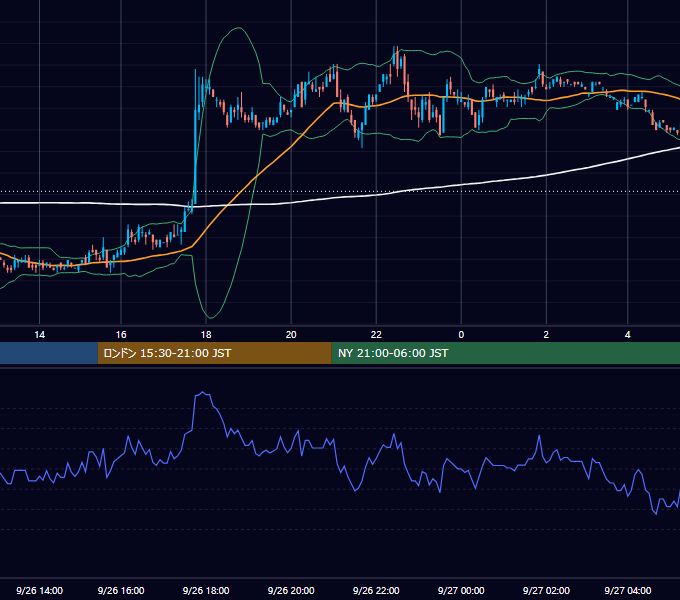Click the blue session bar before London

pyautogui.click(x=49, y=353)
